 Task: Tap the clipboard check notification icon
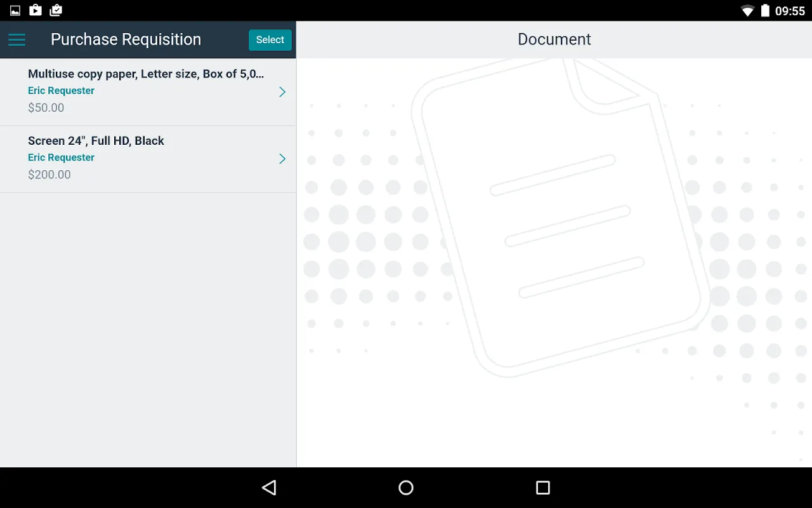tap(56, 10)
